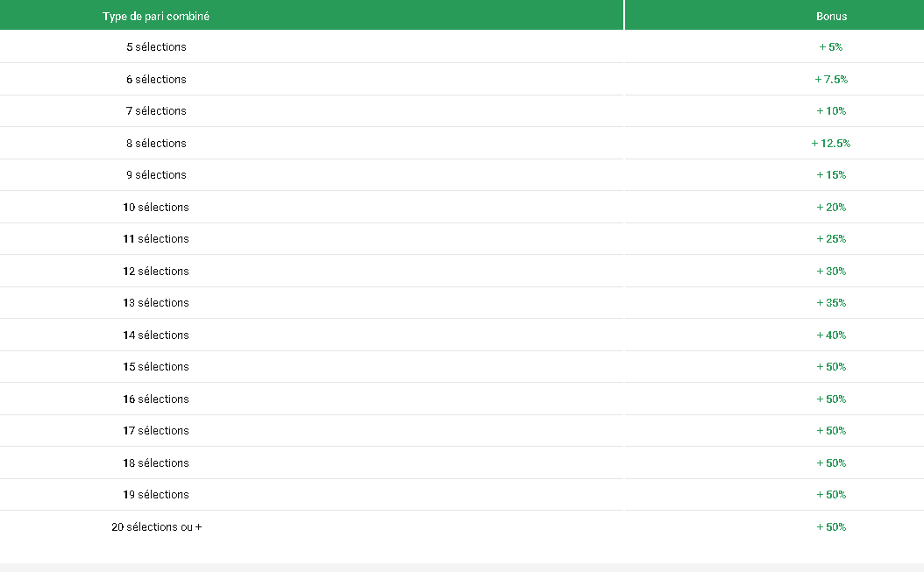
Task: Select the '17 sélections' row label
Action: [x=156, y=431]
